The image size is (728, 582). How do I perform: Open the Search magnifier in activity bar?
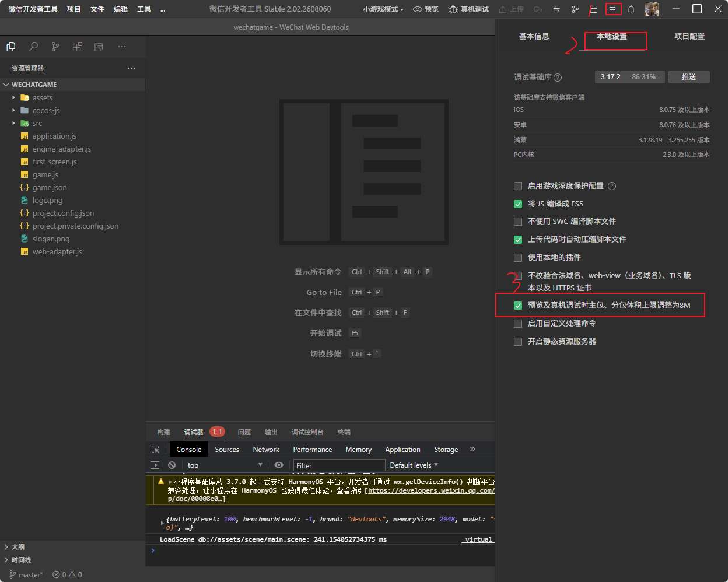pyautogui.click(x=33, y=47)
